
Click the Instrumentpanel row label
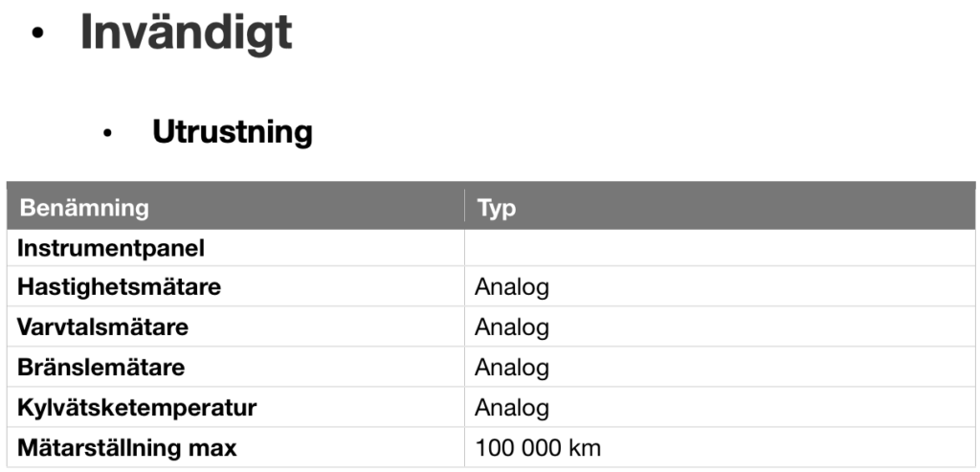coord(111,248)
